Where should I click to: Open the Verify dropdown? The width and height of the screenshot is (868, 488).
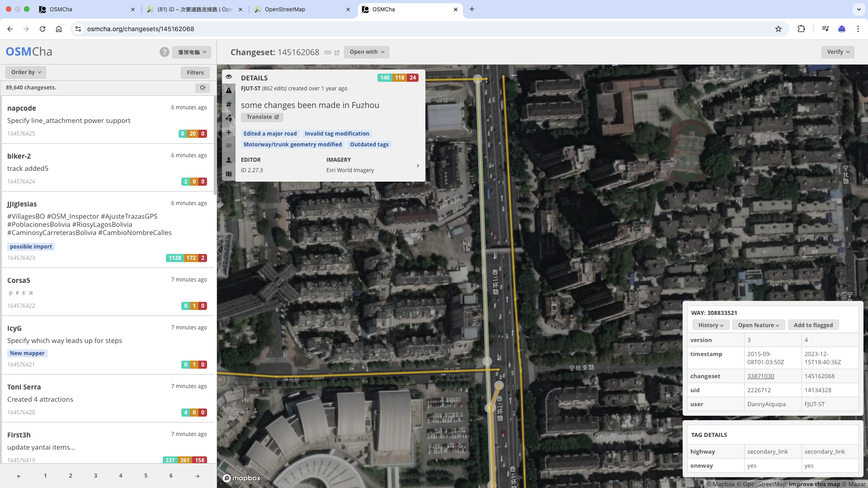click(x=838, y=52)
